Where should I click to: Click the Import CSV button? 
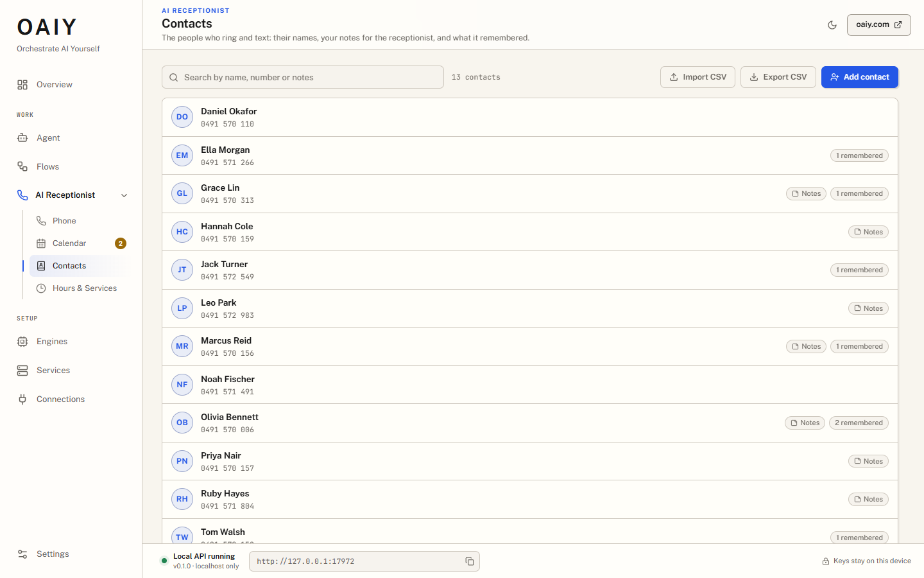click(x=697, y=77)
